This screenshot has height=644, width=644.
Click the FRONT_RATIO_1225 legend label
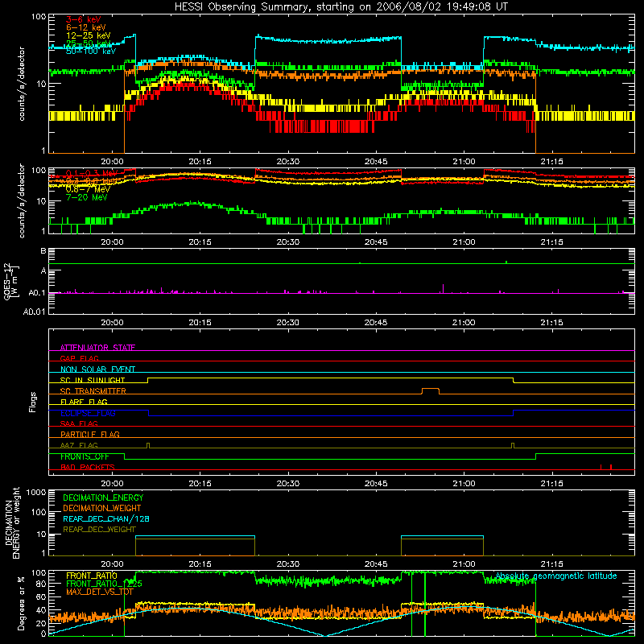tap(105, 584)
